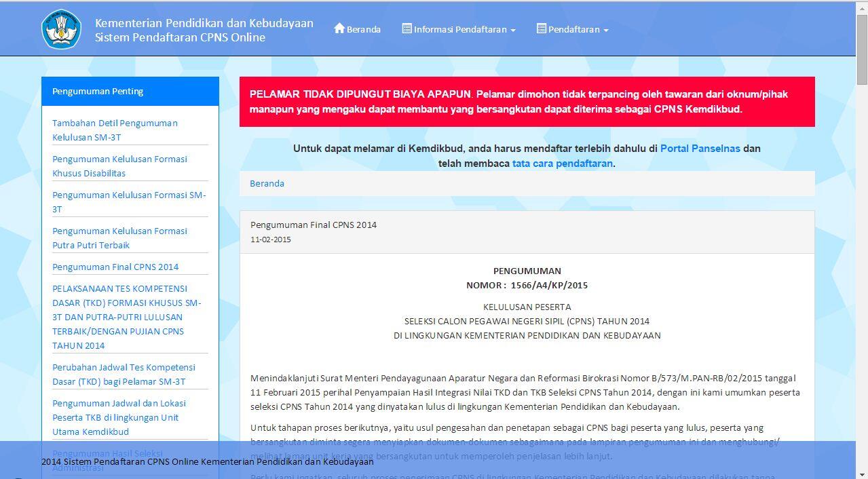Open the tata cara pendaftaran link
Viewport: 868px width, 479px height.
tap(562, 164)
